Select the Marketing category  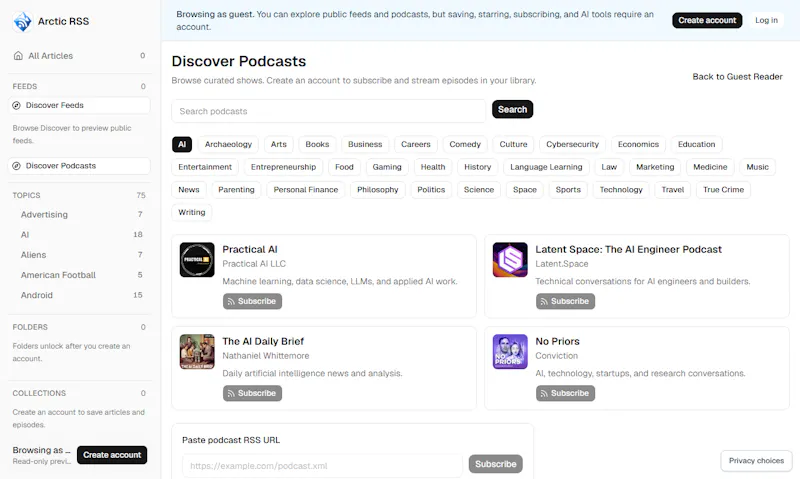655,167
